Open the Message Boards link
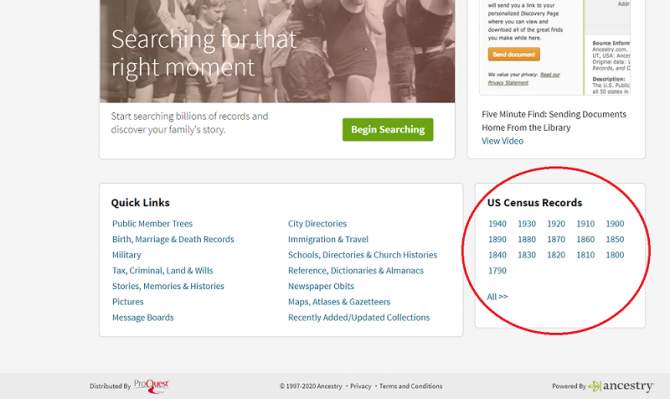Viewport: 670px width, 399px height. point(143,317)
